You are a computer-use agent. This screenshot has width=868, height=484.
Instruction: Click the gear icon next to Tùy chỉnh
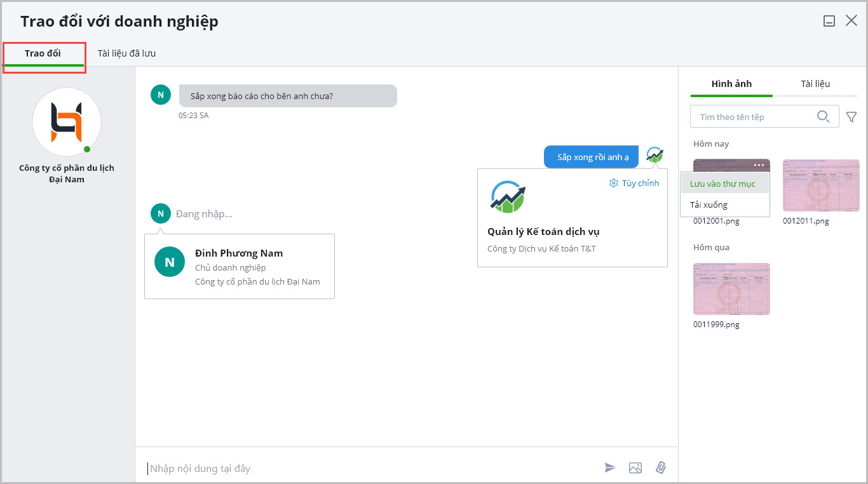(613, 183)
